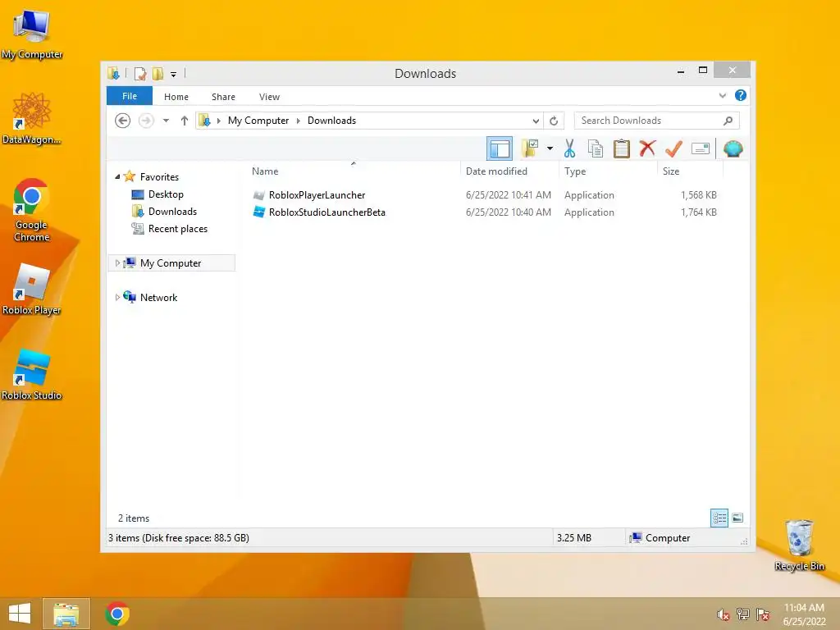Select the RobloxPlayerLauncher file
Screen dimensions: 840x630
pyautogui.click(x=317, y=195)
